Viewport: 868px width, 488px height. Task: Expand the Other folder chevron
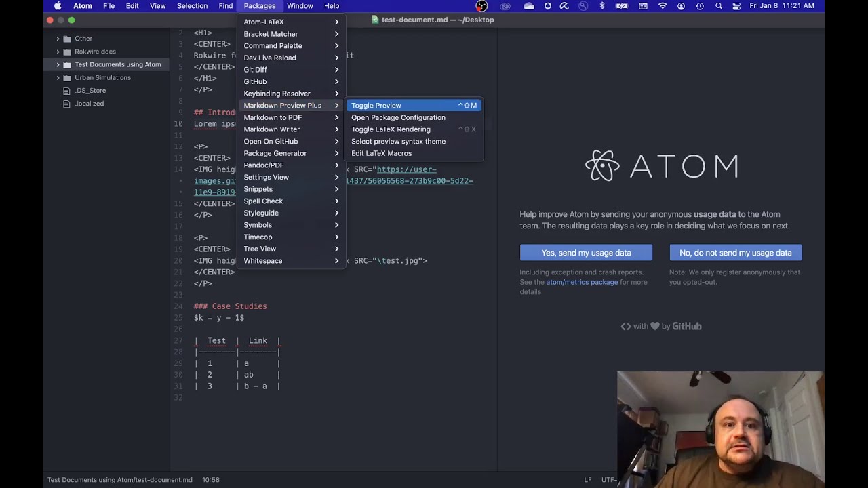pyautogui.click(x=58, y=39)
